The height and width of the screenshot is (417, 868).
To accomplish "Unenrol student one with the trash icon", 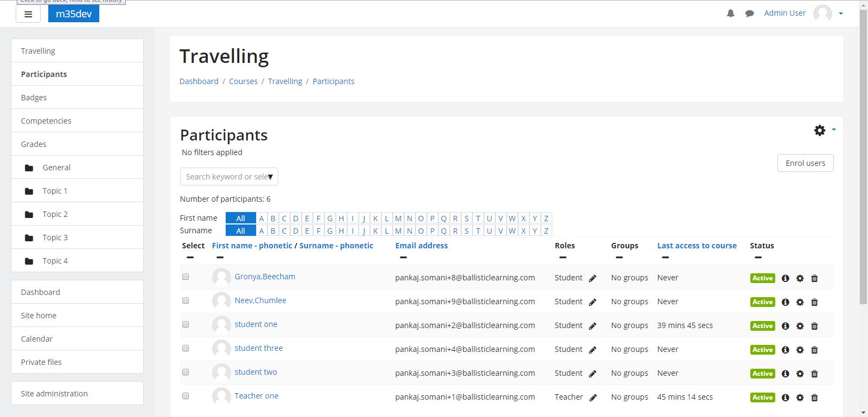I will (x=814, y=326).
